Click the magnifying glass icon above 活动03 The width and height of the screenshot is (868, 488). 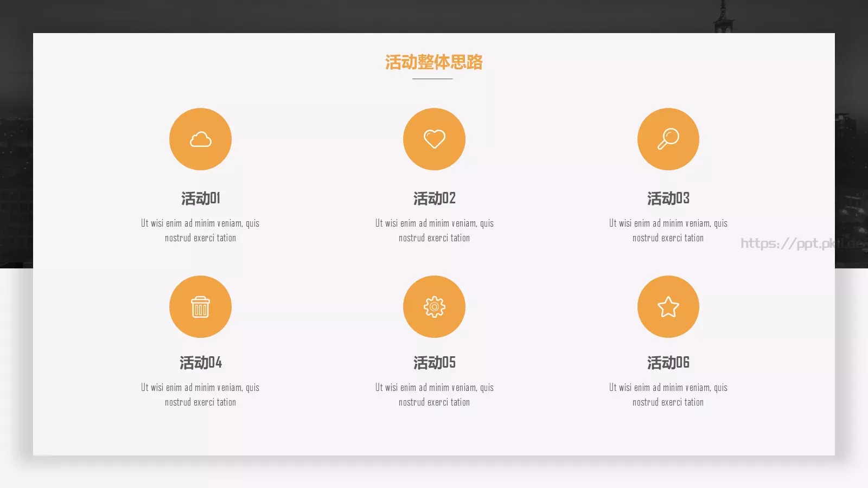coord(668,139)
